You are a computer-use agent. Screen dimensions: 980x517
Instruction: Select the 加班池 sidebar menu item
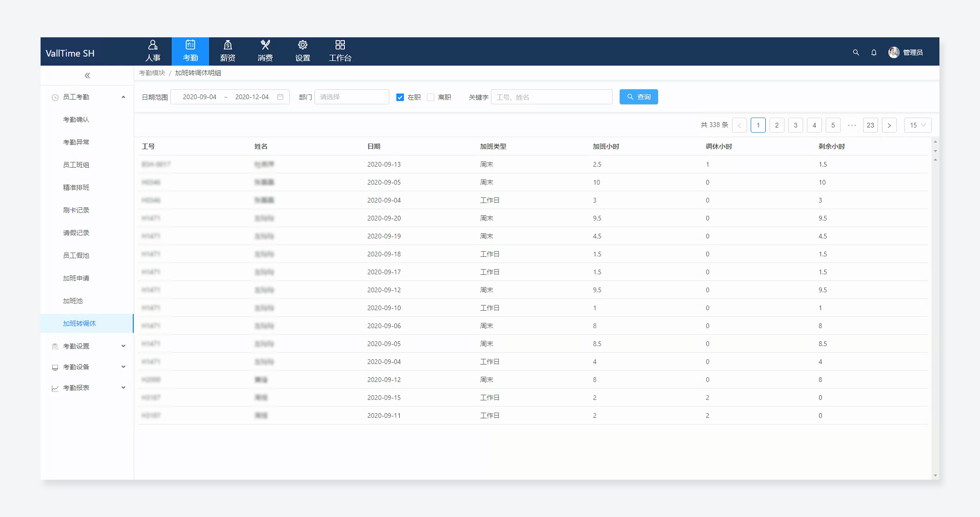73,301
